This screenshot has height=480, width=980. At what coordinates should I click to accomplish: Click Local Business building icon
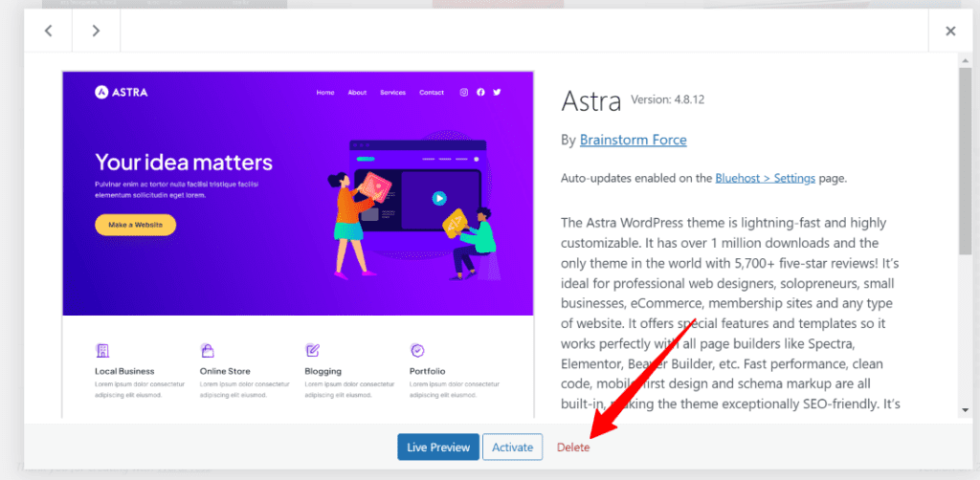coord(101,350)
